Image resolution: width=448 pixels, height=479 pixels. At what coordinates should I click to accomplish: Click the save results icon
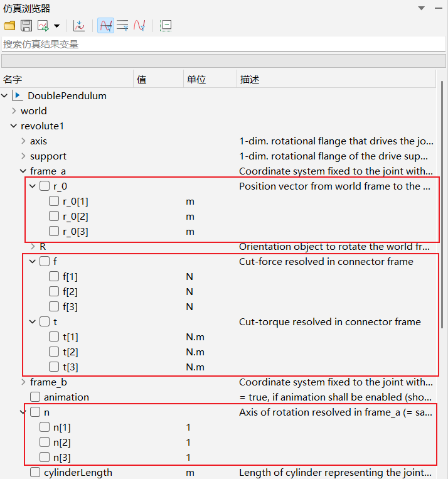click(x=26, y=26)
